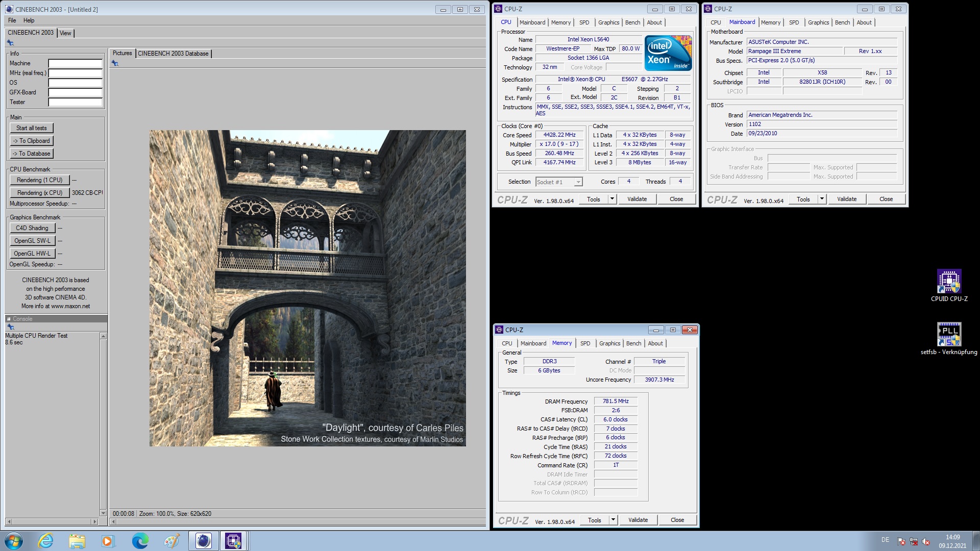Click action center flag tray icon
This screenshot has width=980, height=551.
(x=901, y=541)
